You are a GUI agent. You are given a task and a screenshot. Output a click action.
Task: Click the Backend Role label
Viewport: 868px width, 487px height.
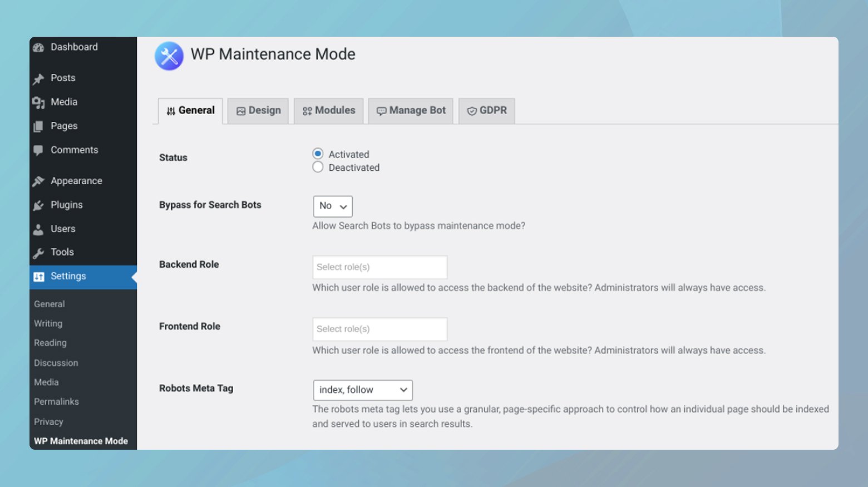(189, 264)
